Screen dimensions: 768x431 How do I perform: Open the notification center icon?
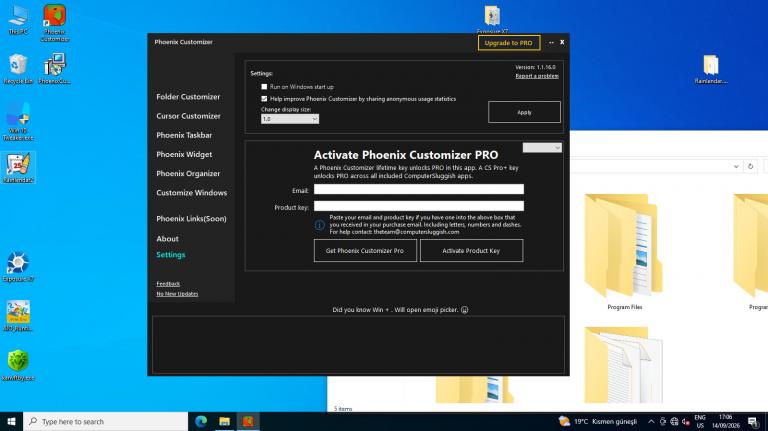tap(753, 421)
